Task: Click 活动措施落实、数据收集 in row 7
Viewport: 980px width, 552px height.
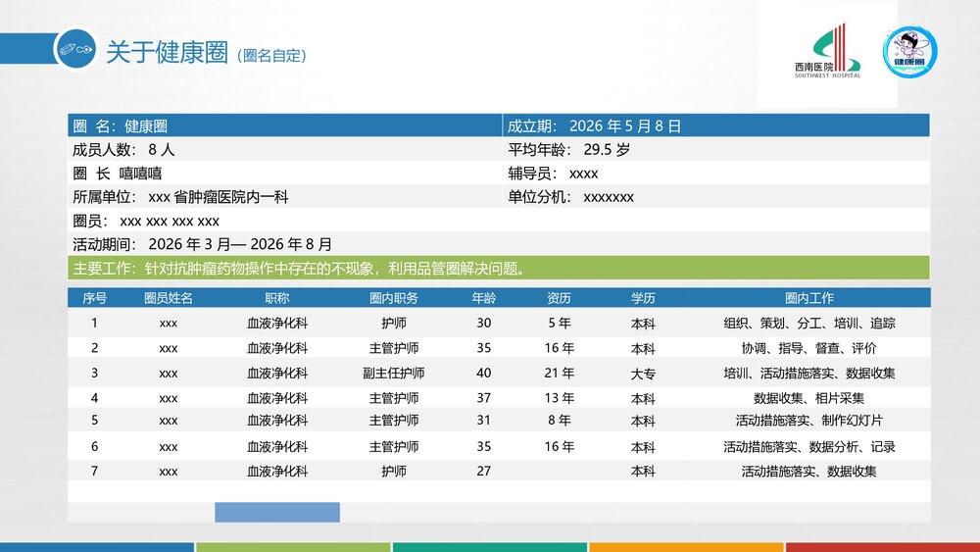Action: point(809,471)
